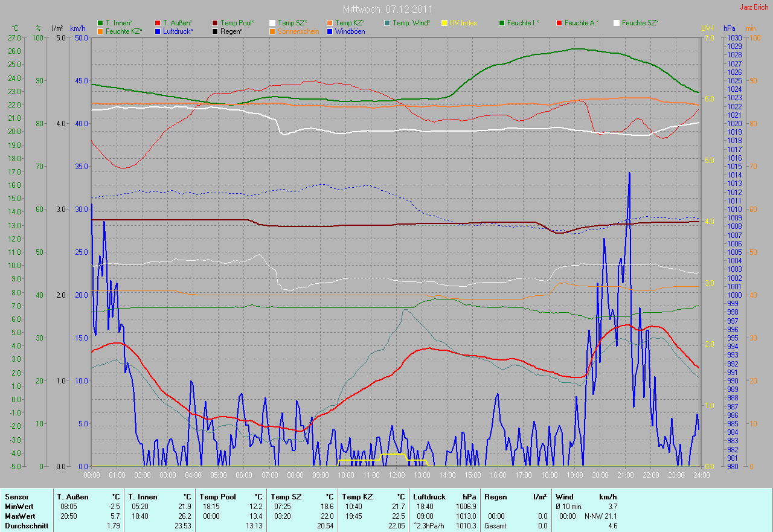This screenshot has width=773, height=532.
Task: Select the teal Temp. Wind legend marker
Action: [387, 22]
